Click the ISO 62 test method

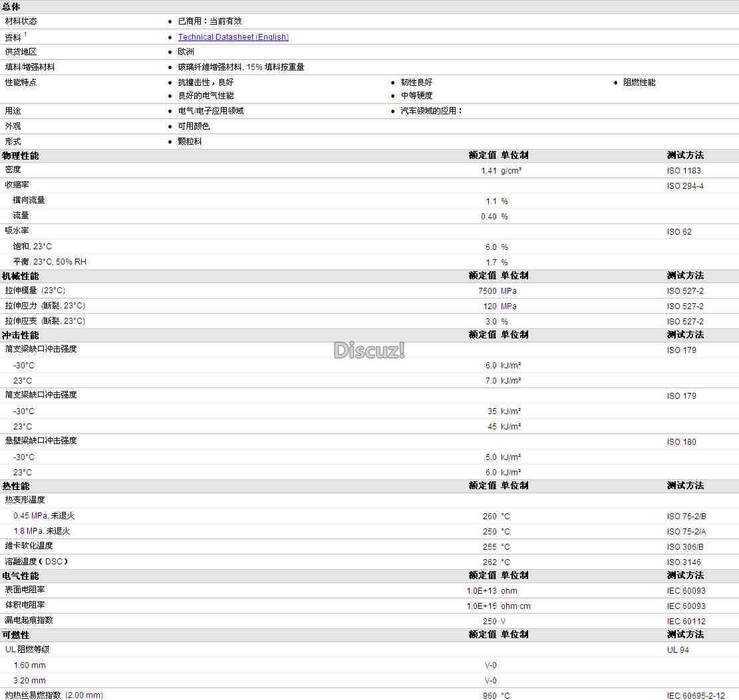point(679,232)
